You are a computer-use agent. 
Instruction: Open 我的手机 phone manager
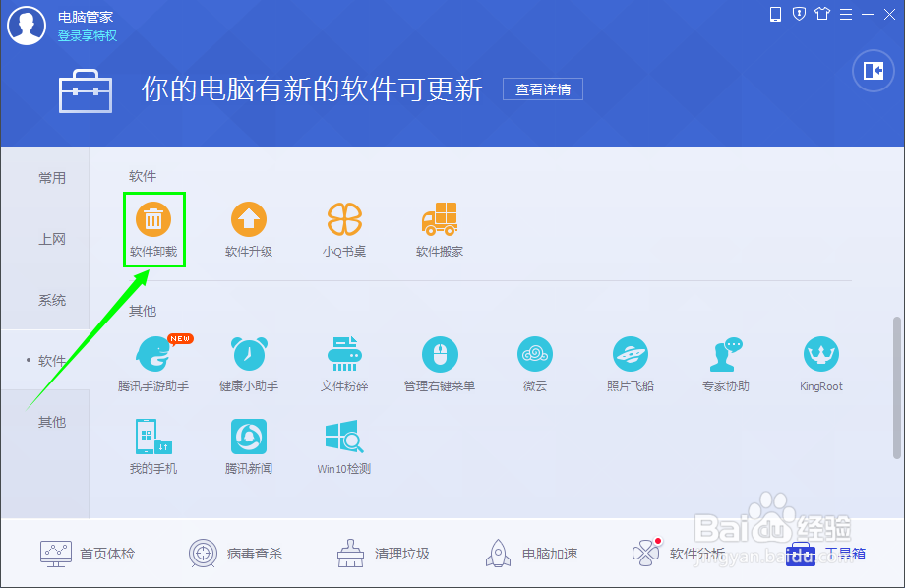pyautogui.click(x=152, y=446)
